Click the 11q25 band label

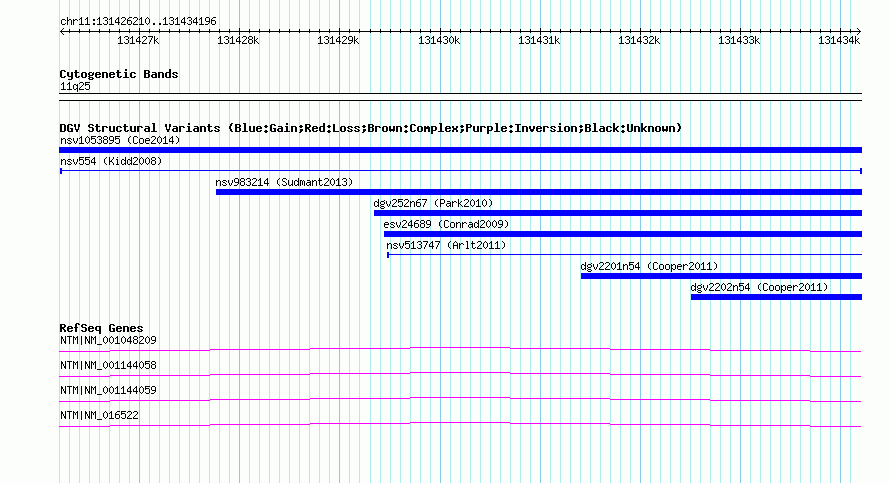[75, 86]
